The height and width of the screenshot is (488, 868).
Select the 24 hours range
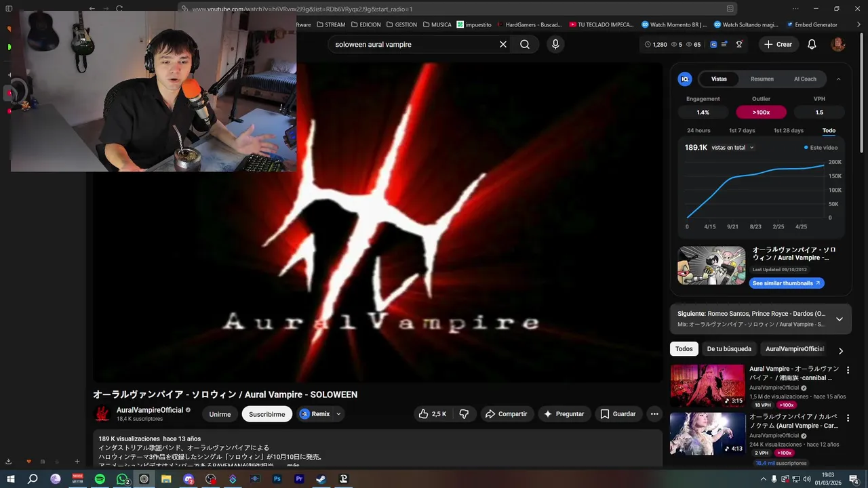click(x=698, y=131)
